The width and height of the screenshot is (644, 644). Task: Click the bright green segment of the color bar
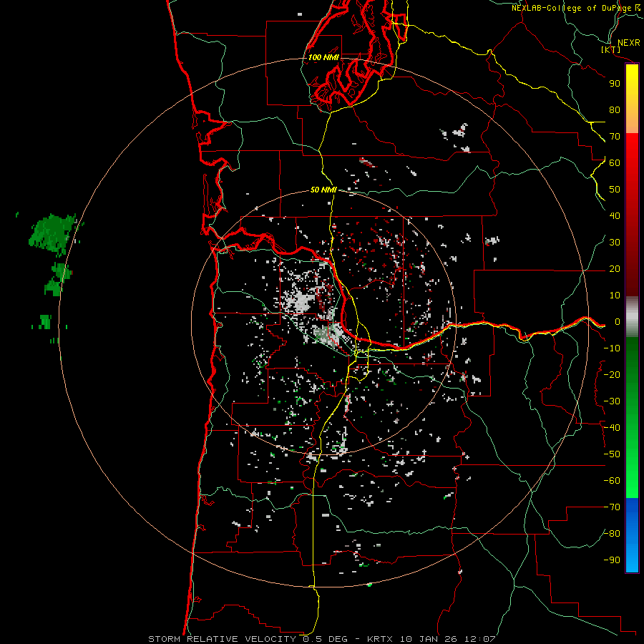(x=632, y=472)
